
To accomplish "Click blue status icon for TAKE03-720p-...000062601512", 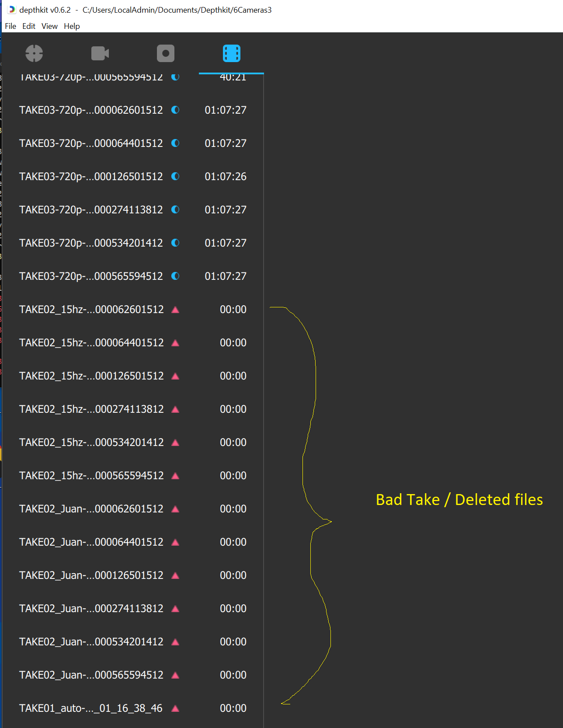I will coord(175,110).
